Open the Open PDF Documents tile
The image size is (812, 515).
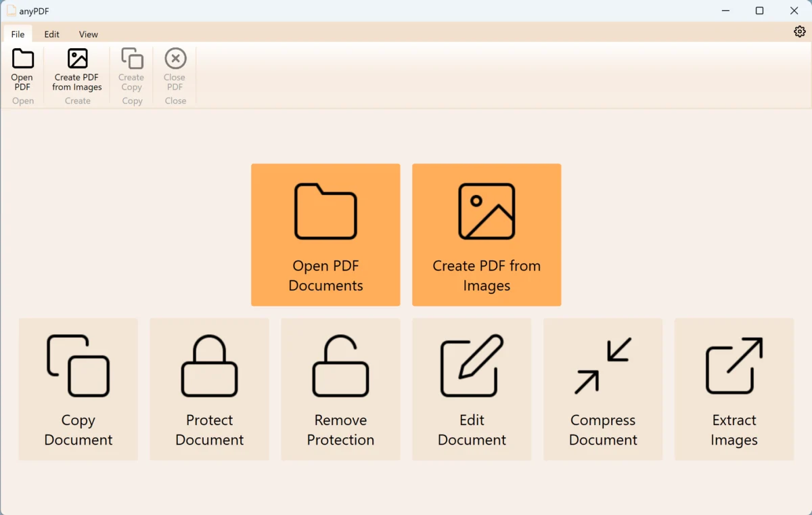tap(325, 235)
